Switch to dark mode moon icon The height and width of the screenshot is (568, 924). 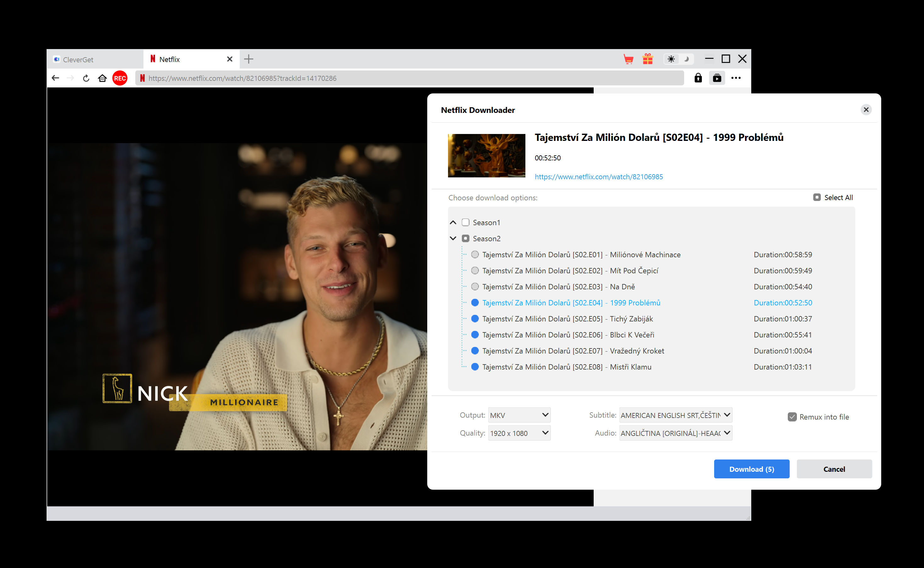point(686,59)
